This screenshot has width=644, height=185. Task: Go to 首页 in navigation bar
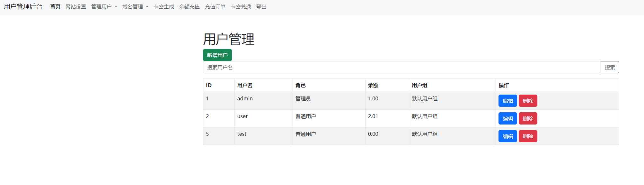click(x=55, y=7)
